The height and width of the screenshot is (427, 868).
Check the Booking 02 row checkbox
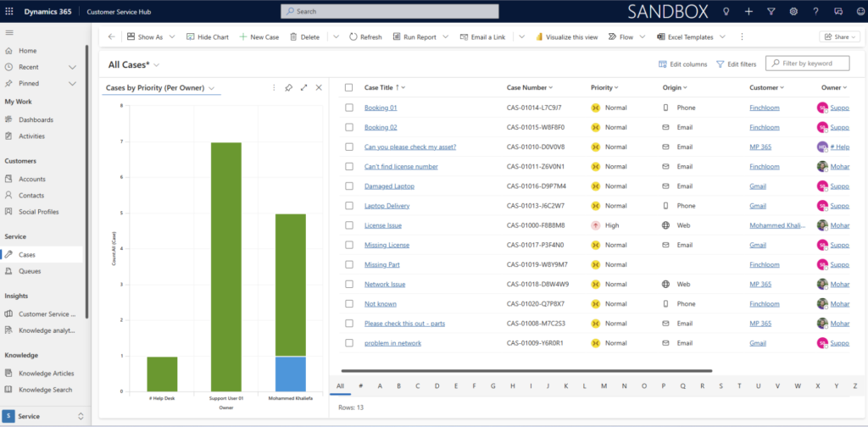click(x=349, y=127)
